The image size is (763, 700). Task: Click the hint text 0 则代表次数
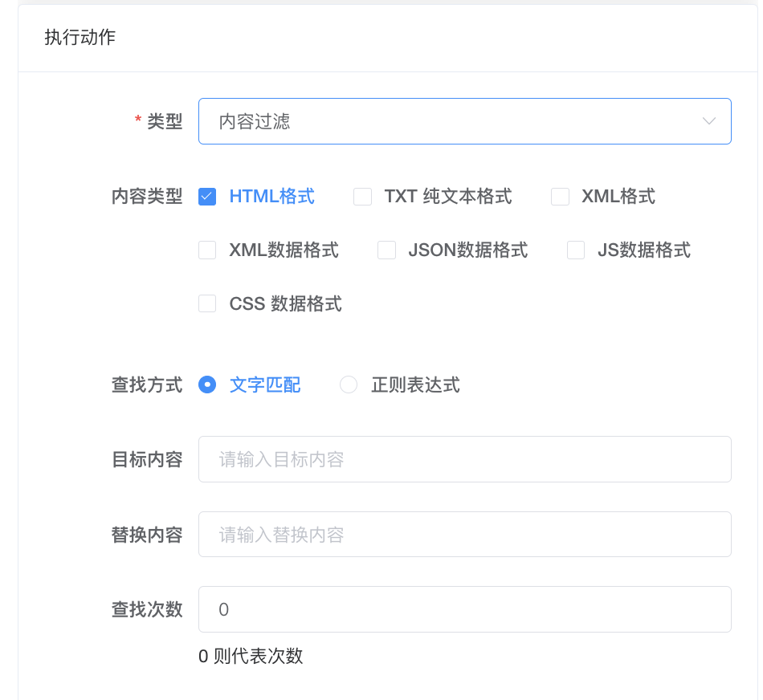point(251,656)
